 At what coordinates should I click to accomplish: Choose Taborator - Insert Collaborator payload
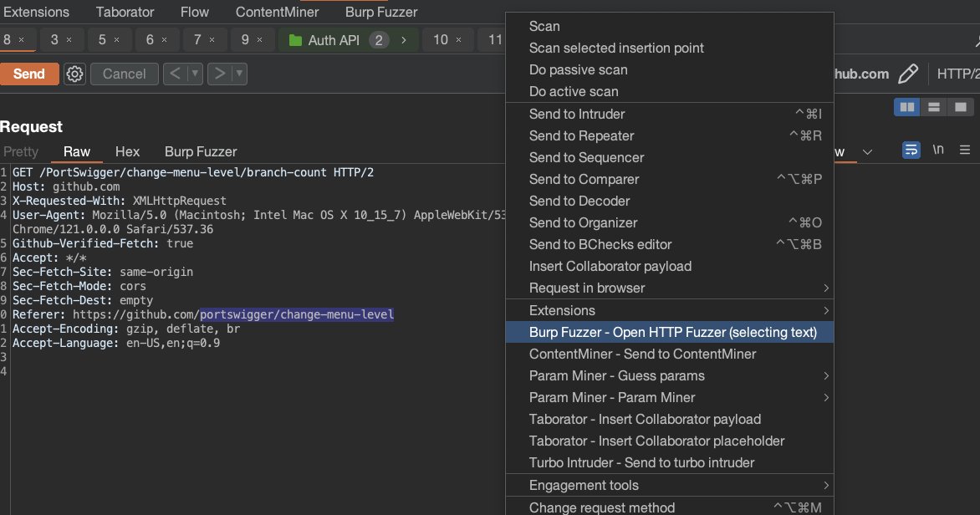coord(670,420)
